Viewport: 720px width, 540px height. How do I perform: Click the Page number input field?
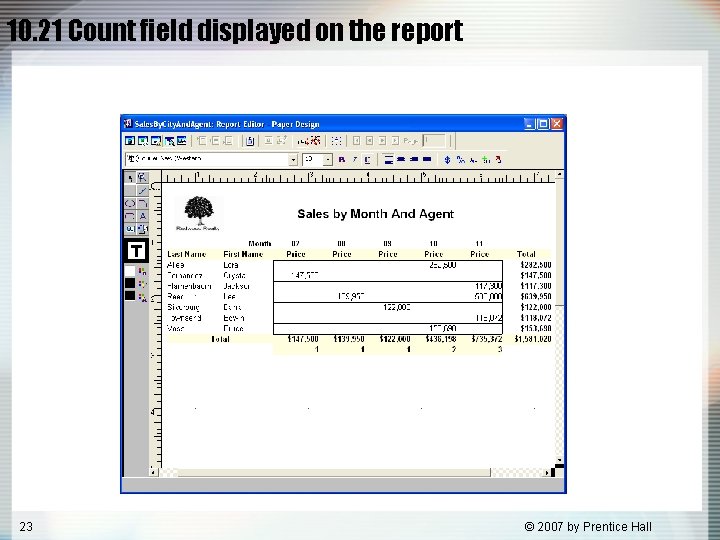tap(434, 141)
